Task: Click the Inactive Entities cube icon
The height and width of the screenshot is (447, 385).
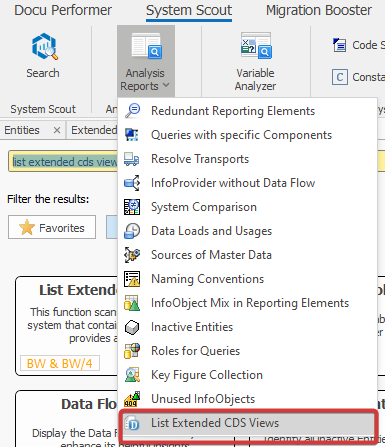Action: pyautogui.click(x=132, y=327)
